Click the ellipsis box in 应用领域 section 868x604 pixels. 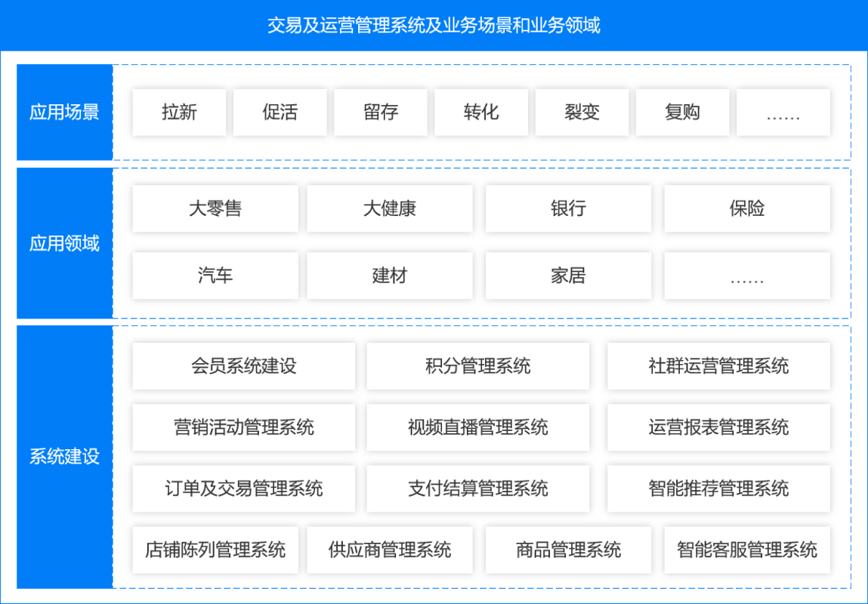[747, 276]
